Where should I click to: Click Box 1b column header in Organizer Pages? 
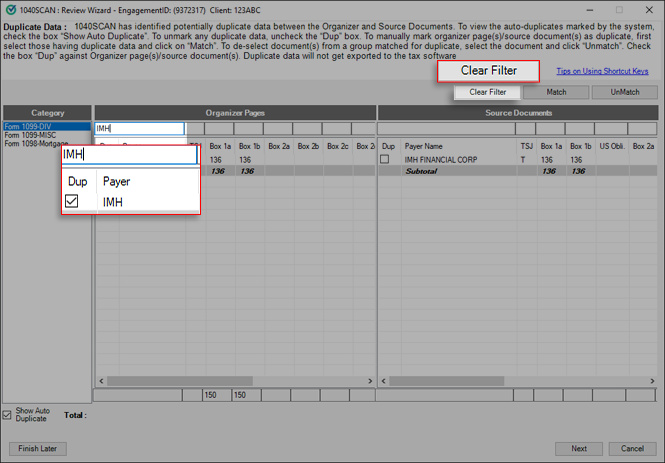pos(249,146)
